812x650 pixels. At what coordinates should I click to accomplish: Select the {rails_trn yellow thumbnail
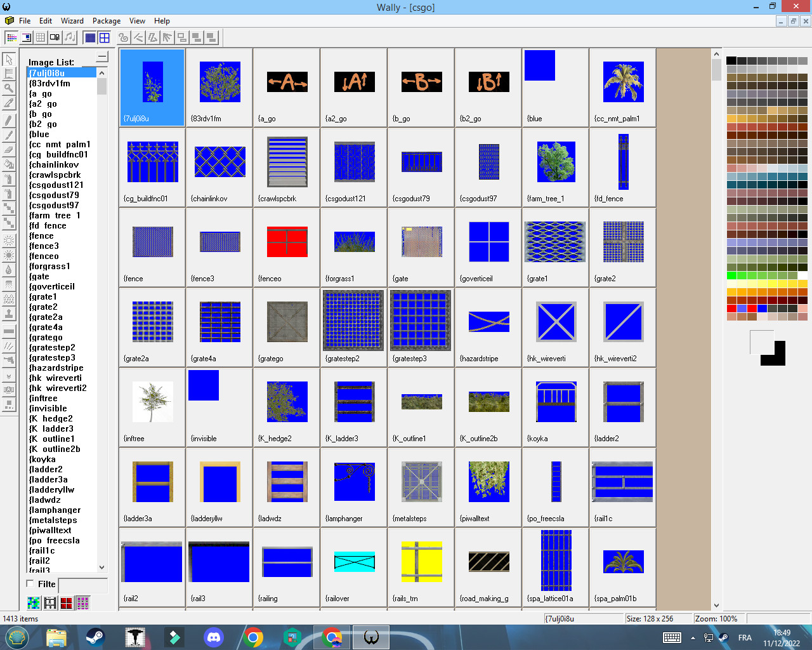(x=421, y=567)
